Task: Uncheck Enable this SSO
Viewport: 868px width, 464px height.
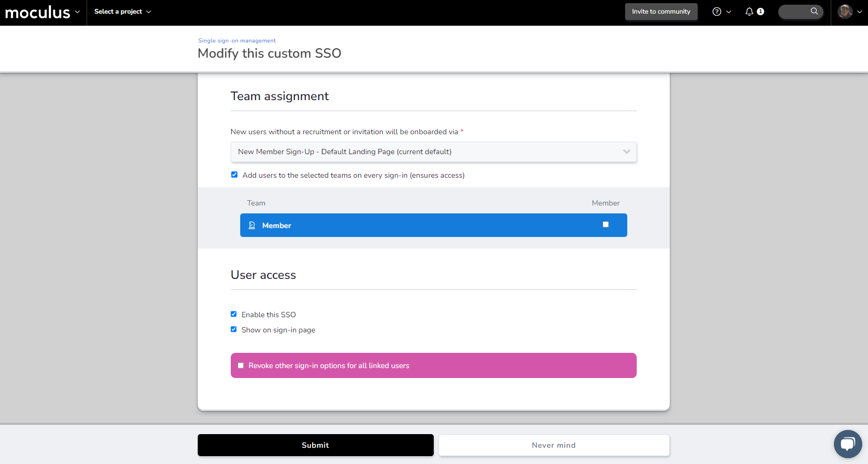Action: pyautogui.click(x=234, y=314)
